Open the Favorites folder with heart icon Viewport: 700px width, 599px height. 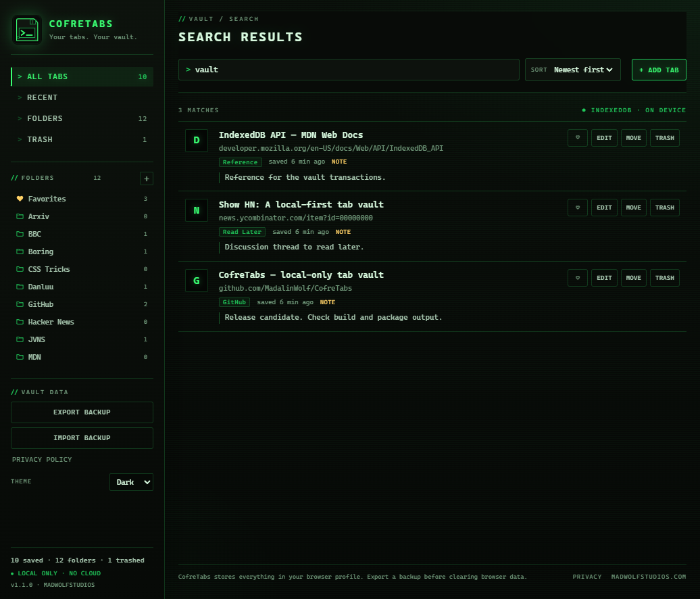[x=82, y=199]
